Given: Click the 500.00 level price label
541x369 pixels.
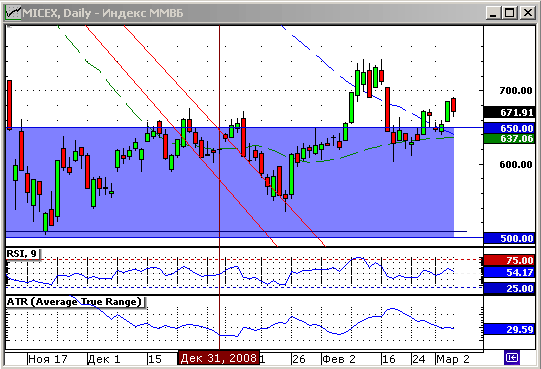Looking at the screenshot, I should (x=509, y=238).
